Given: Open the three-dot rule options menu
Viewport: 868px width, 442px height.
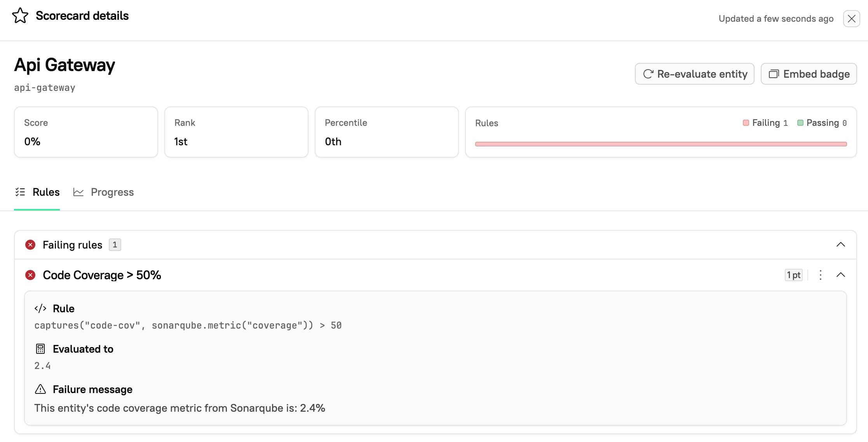Looking at the screenshot, I should (x=820, y=275).
